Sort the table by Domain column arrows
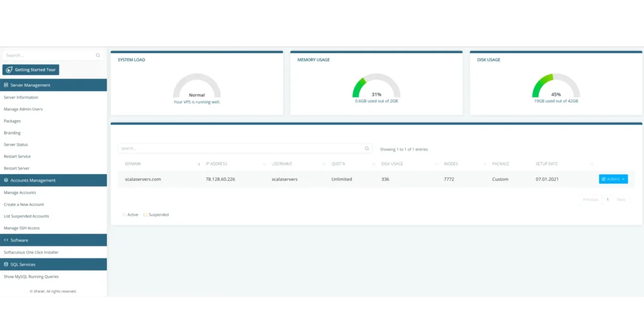Image resolution: width=644 pixels, height=322 pixels. (x=198, y=164)
